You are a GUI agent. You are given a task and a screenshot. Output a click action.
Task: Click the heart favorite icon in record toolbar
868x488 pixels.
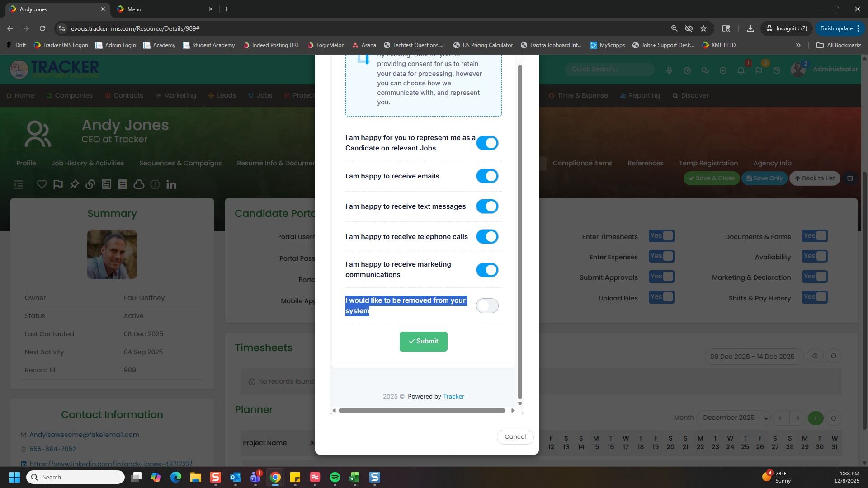[42, 184]
